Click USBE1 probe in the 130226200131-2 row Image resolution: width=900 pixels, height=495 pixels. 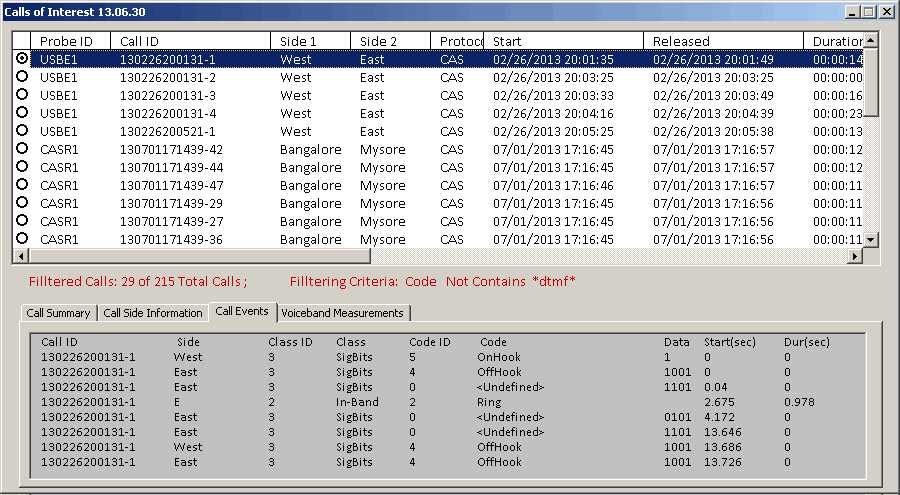pos(59,78)
